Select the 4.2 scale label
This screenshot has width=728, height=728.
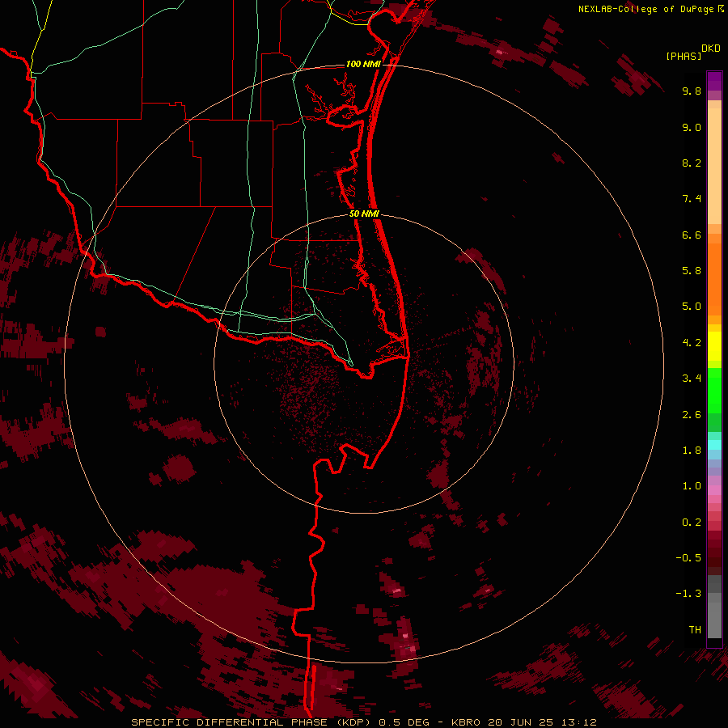point(692,343)
